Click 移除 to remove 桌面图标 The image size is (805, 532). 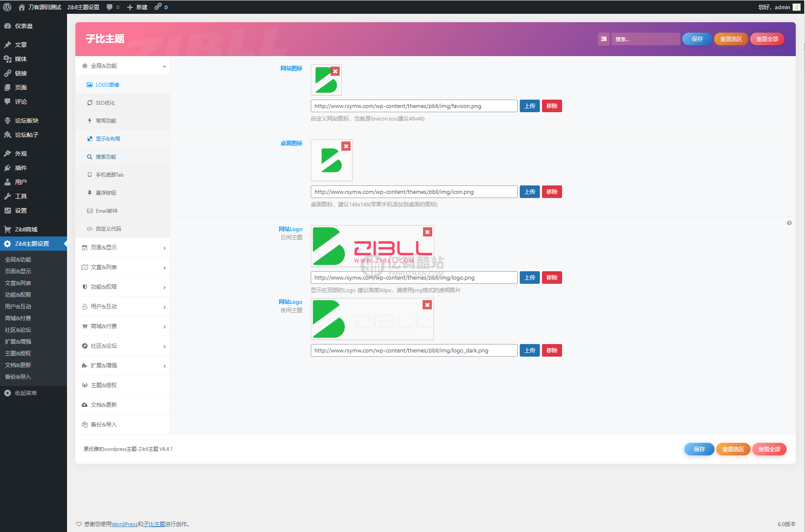551,191
